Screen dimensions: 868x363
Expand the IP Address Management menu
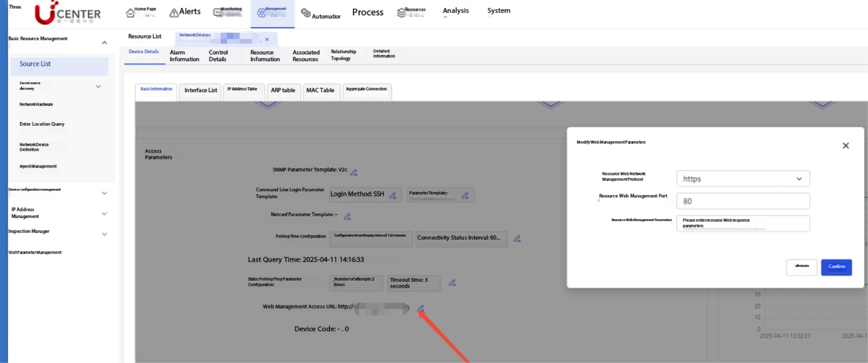[x=104, y=214]
